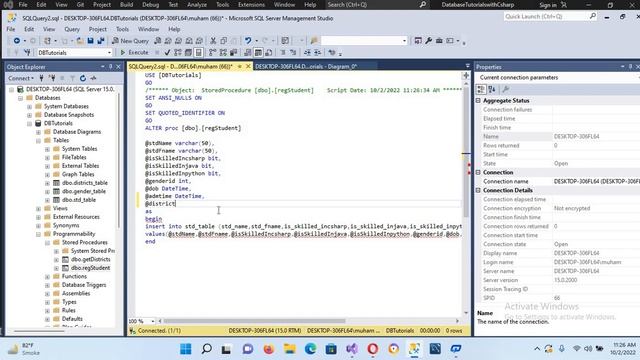Click the Parse checkmark icon
The height and width of the screenshot is (360, 640).
(x=167, y=53)
